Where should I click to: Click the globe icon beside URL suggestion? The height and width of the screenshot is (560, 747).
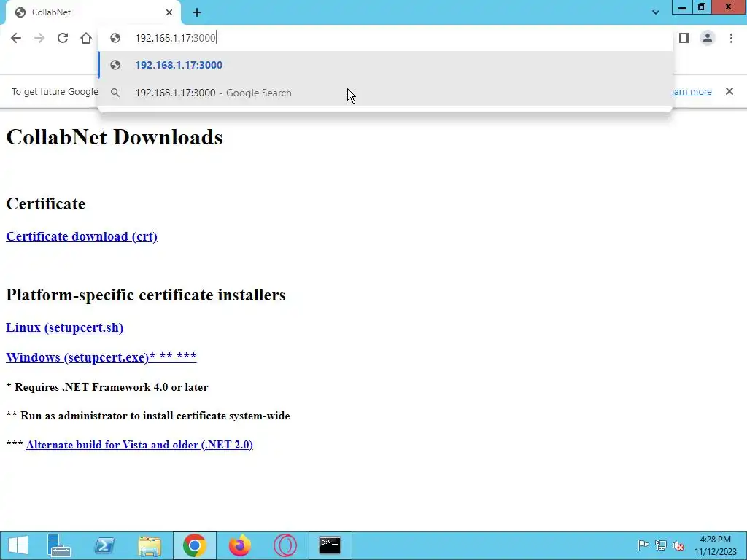pyautogui.click(x=115, y=65)
